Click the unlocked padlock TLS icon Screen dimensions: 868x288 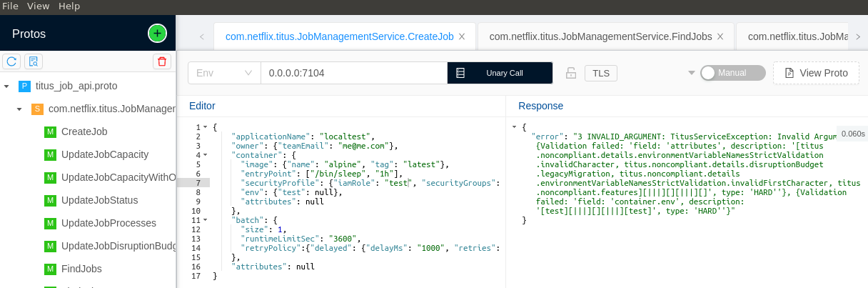click(570, 73)
